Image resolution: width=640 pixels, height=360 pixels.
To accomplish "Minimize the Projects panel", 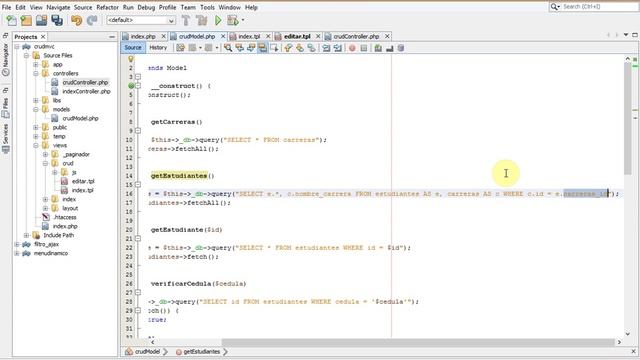I will (x=112, y=37).
